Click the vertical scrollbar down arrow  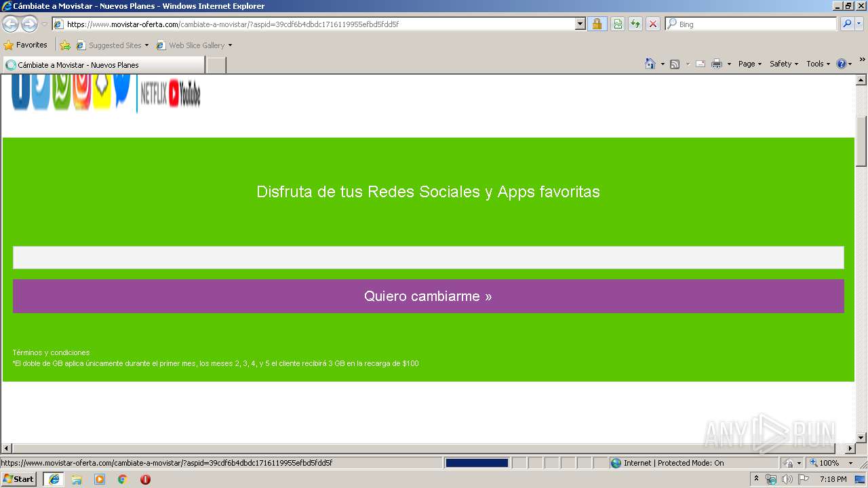pos(861,438)
